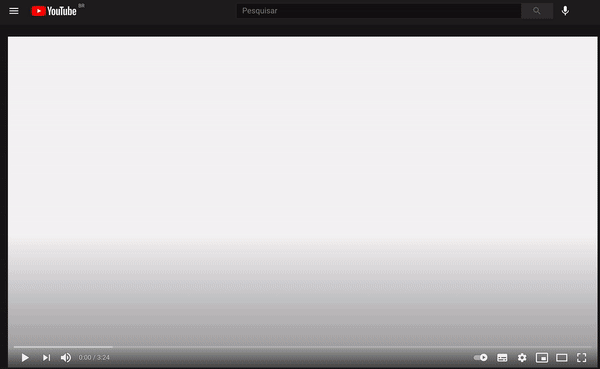The width and height of the screenshot is (600, 369).
Task: Click the magnifier search button
Action: click(537, 11)
